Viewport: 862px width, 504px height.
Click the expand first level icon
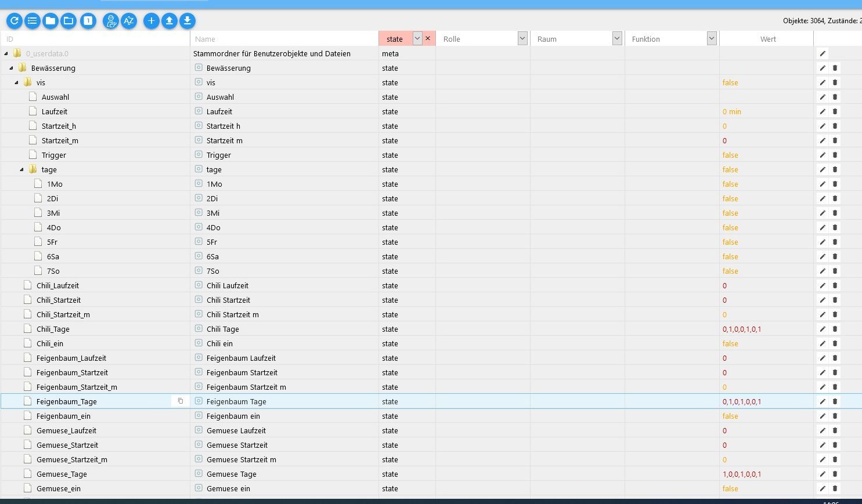(x=88, y=21)
